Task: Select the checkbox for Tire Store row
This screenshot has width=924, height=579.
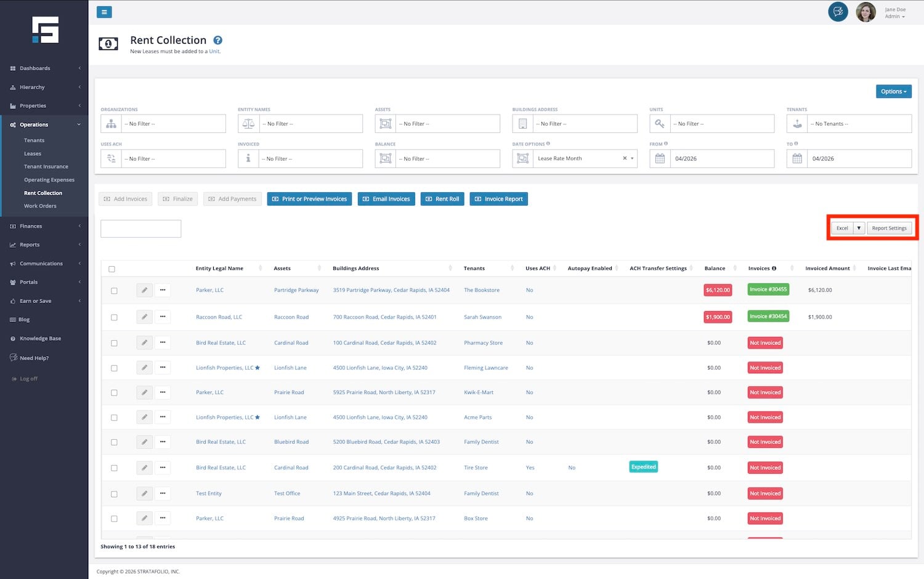Action: 114,468
